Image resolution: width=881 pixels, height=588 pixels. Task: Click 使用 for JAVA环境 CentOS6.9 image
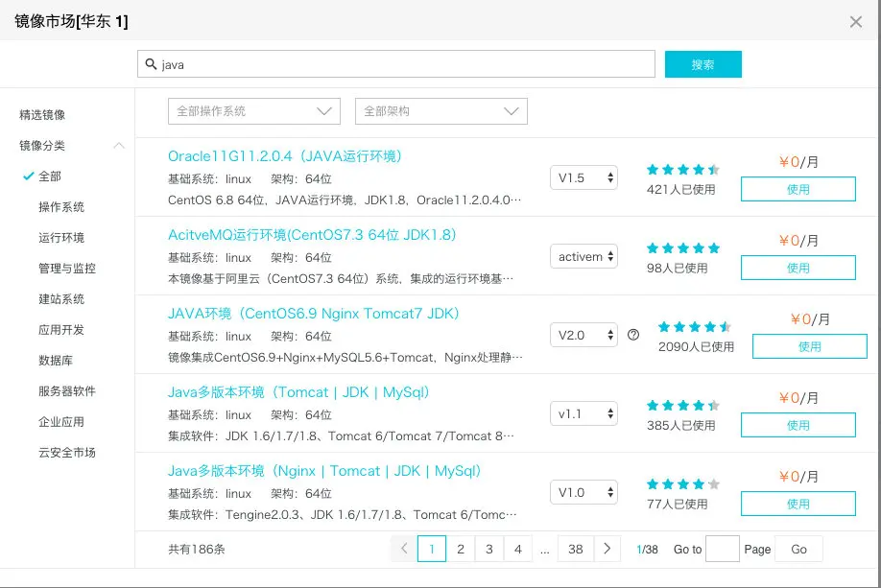point(810,346)
